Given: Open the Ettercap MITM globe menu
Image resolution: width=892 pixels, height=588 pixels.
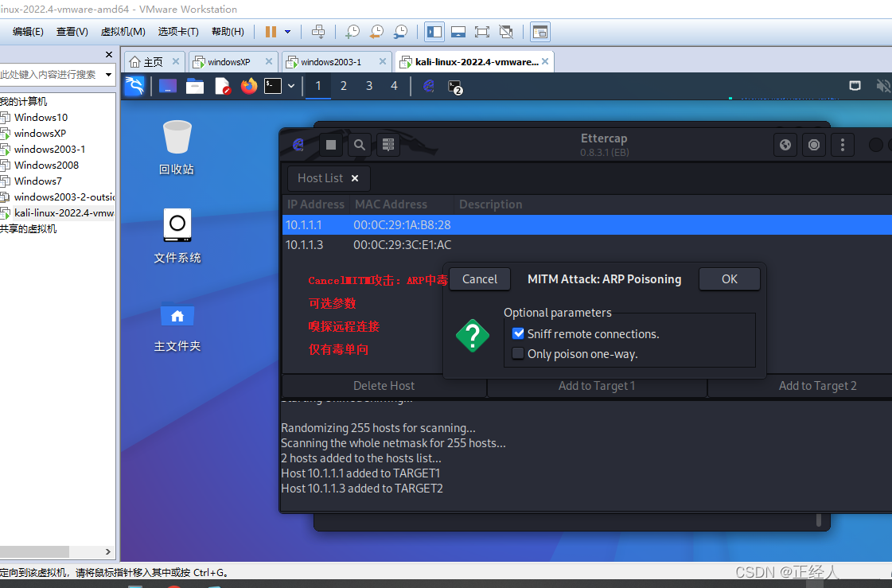Looking at the screenshot, I should click(x=785, y=145).
